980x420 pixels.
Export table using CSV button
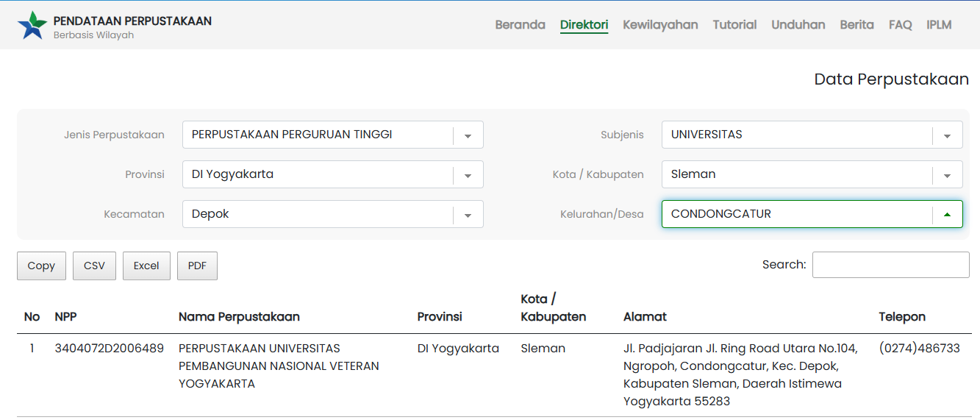click(x=94, y=266)
